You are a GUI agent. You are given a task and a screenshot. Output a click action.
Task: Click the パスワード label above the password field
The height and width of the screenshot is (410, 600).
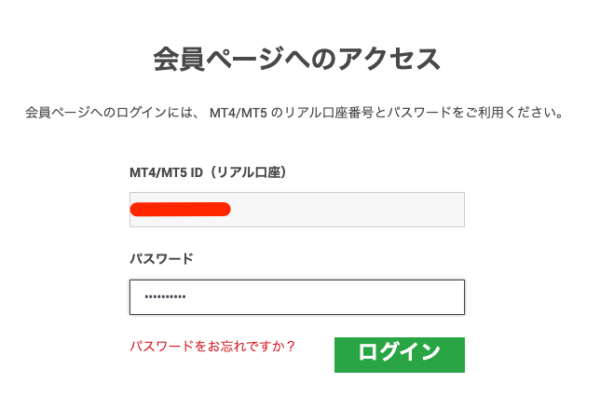coord(161,258)
